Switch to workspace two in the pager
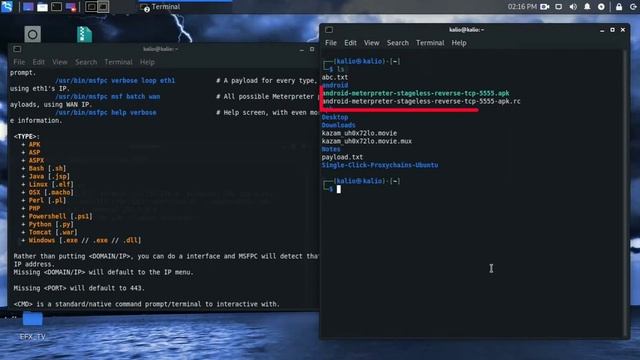This screenshot has height=360, width=640. [x=103, y=7]
